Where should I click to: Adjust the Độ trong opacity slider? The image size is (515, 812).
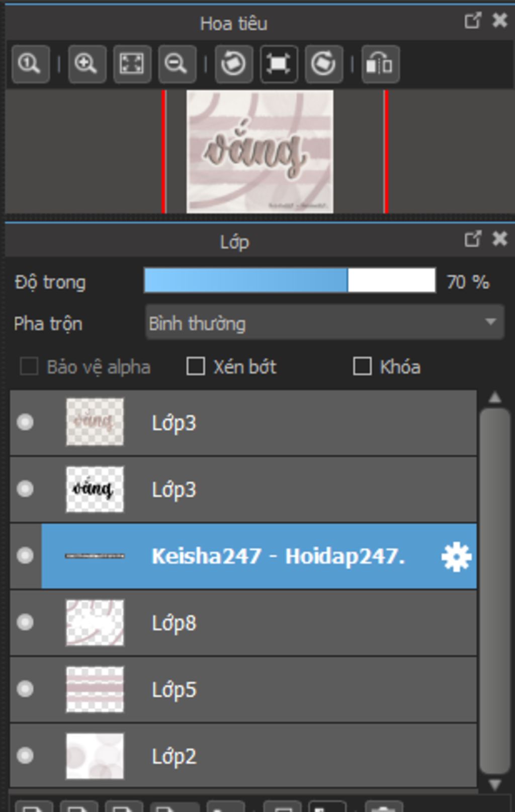290,280
